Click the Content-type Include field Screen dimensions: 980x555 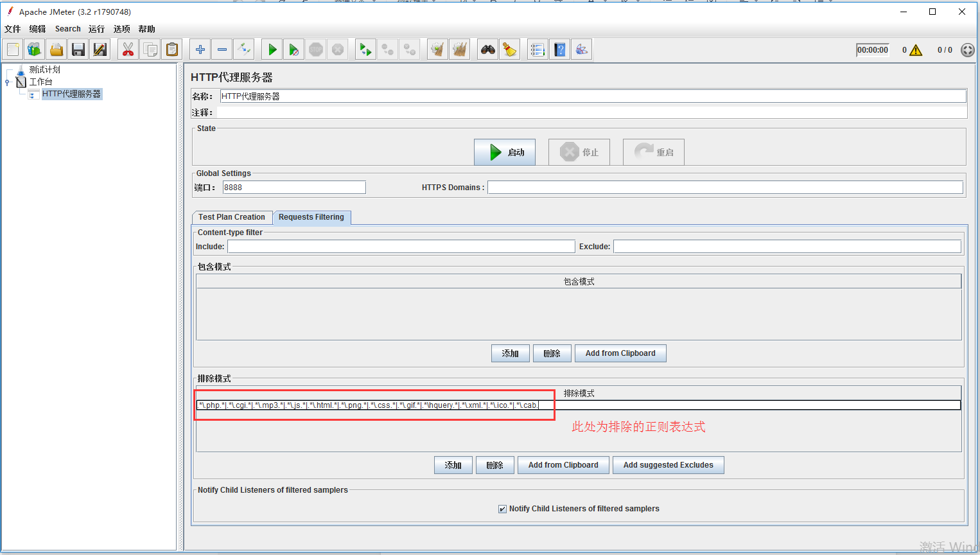401,247
